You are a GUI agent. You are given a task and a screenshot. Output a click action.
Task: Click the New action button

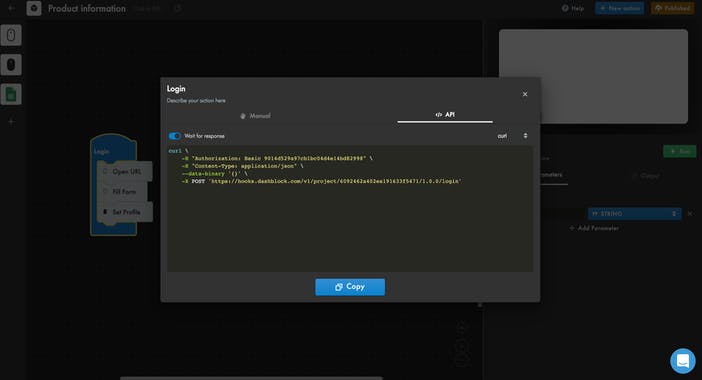[620, 8]
